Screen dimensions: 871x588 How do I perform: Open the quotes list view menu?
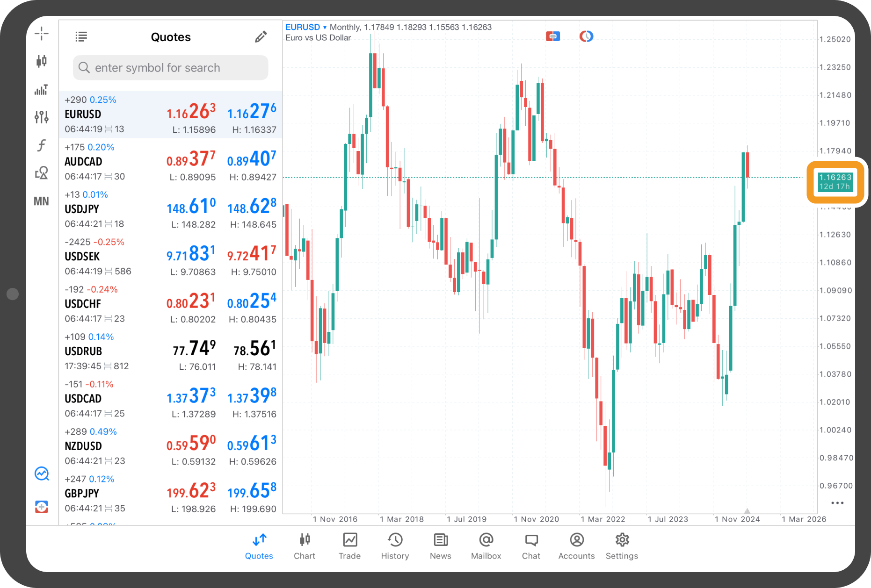pos(81,37)
